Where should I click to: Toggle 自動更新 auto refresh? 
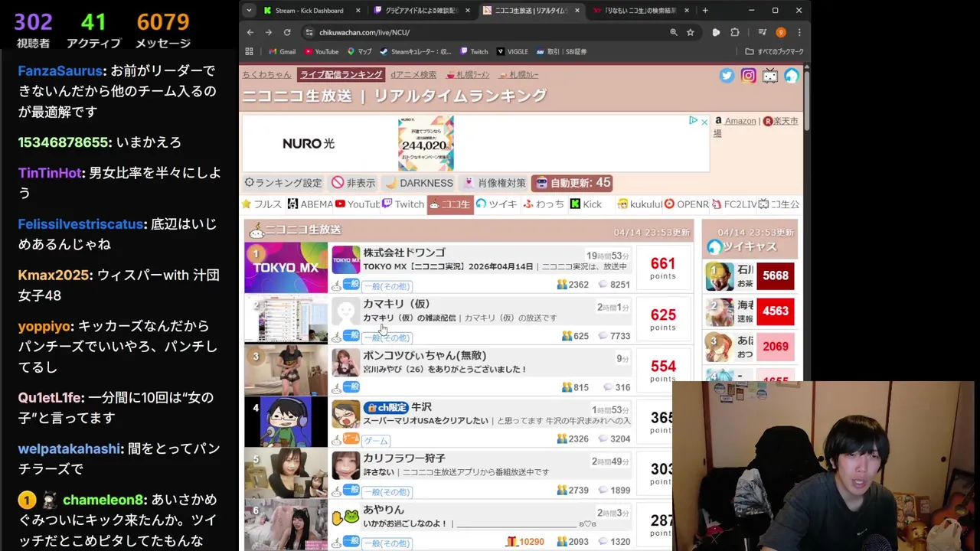pyautogui.click(x=573, y=183)
